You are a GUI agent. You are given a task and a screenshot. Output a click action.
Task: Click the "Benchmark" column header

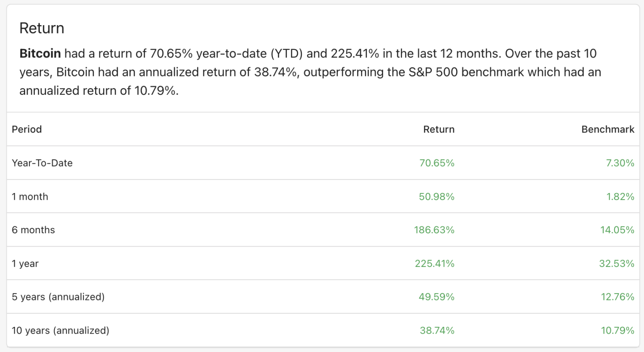(608, 129)
